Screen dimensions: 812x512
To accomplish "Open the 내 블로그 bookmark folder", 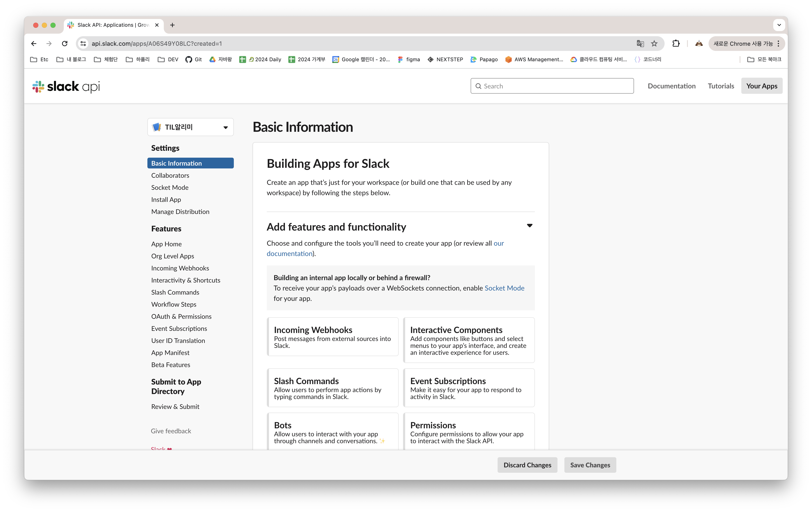I will (71, 59).
